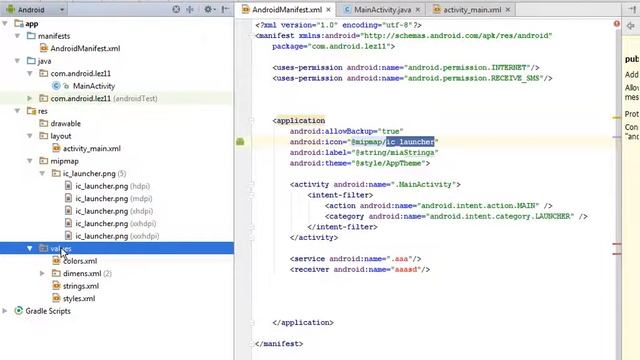Collapse the manifests folder
This screenshot has width=640, height=360.
tap(17, 36)
